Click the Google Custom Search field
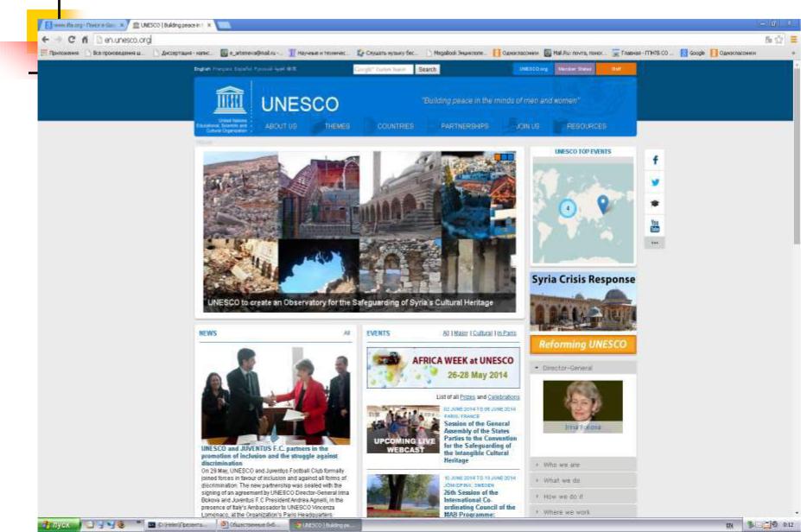 point(383,69)
